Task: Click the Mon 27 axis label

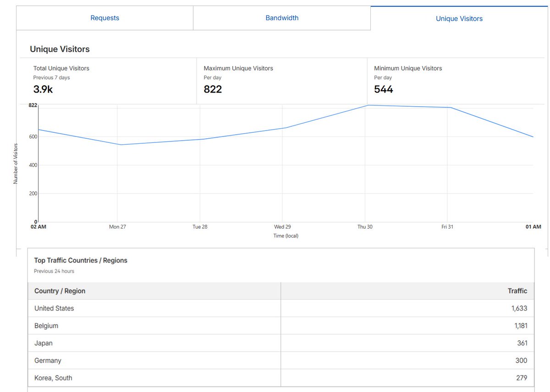Action: tap(117, 227)
